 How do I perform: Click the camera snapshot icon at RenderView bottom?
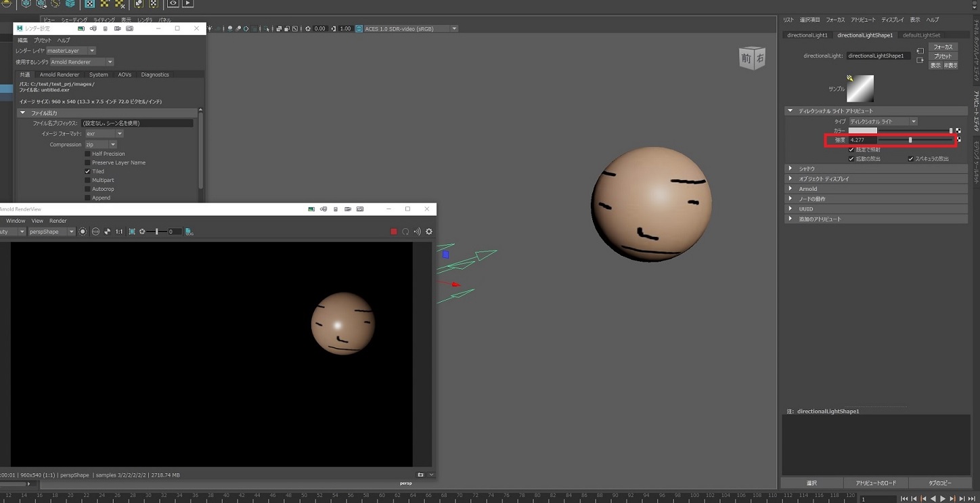(x=420, y=475)
